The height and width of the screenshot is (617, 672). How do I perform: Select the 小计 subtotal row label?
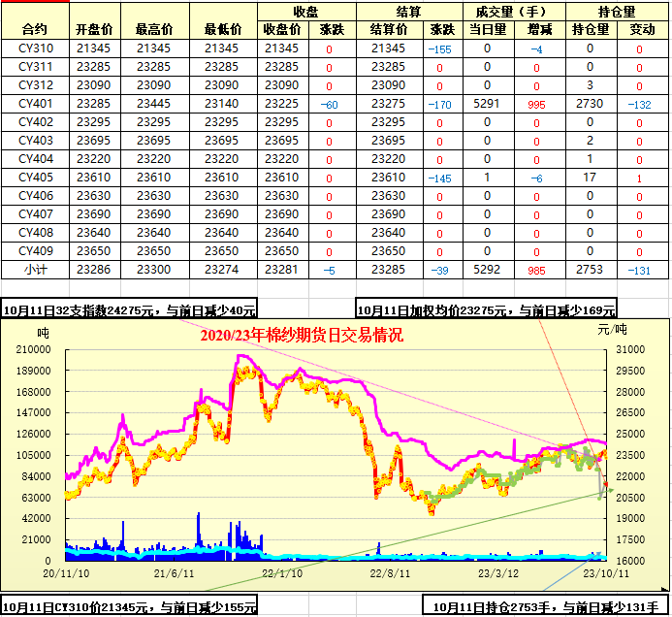[x=34, y=269]
